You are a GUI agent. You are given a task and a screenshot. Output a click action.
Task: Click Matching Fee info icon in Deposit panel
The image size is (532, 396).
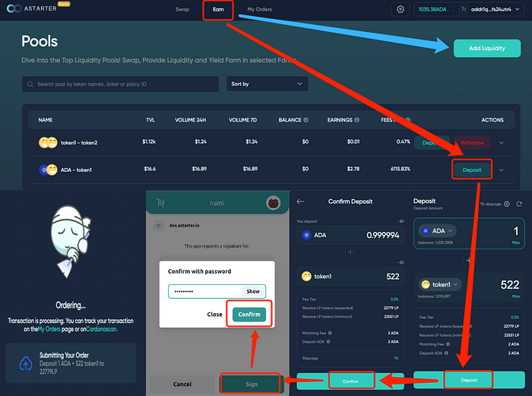tap(448, 344)
